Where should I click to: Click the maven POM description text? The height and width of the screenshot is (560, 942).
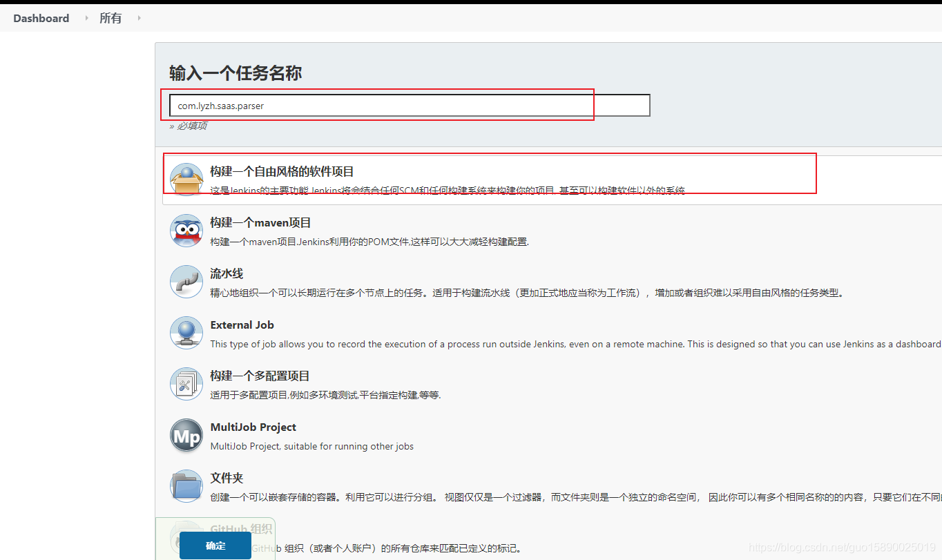[369, 242]
